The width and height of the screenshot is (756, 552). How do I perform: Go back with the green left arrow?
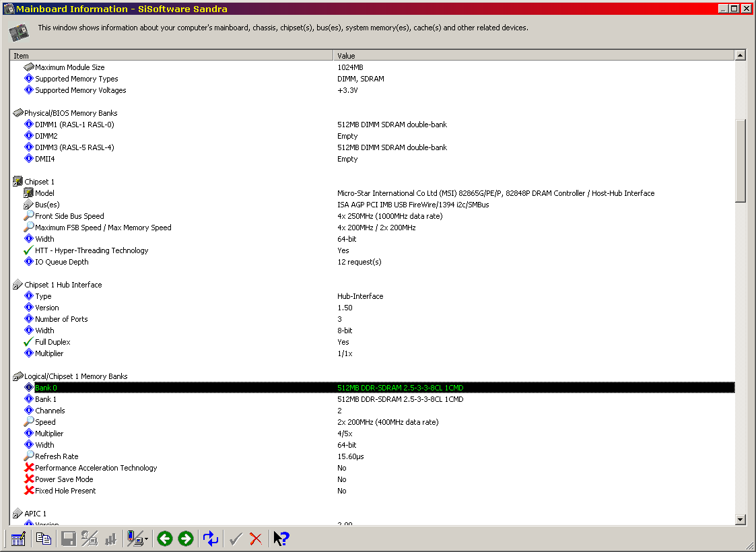165,539
